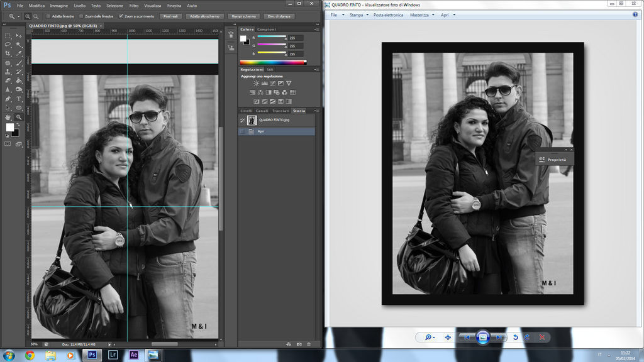
Task: Select the Path Selection tool
Action: (8, 108)
